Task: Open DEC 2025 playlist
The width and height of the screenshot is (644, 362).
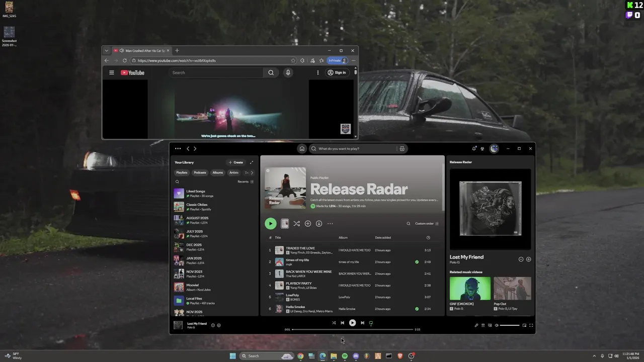Action: pyautogui.click(x=214, y=247)
